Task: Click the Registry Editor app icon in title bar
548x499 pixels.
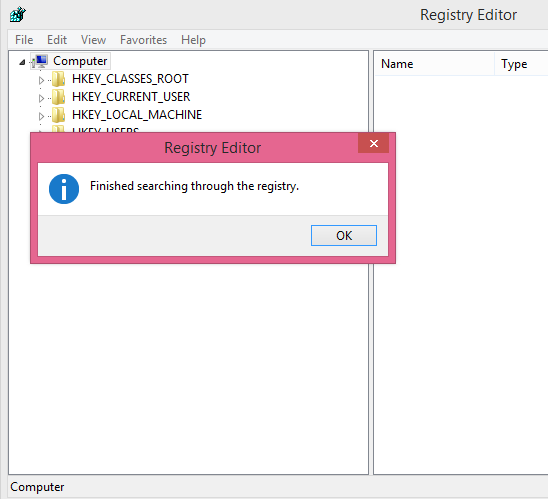Action: click(18, 14)
